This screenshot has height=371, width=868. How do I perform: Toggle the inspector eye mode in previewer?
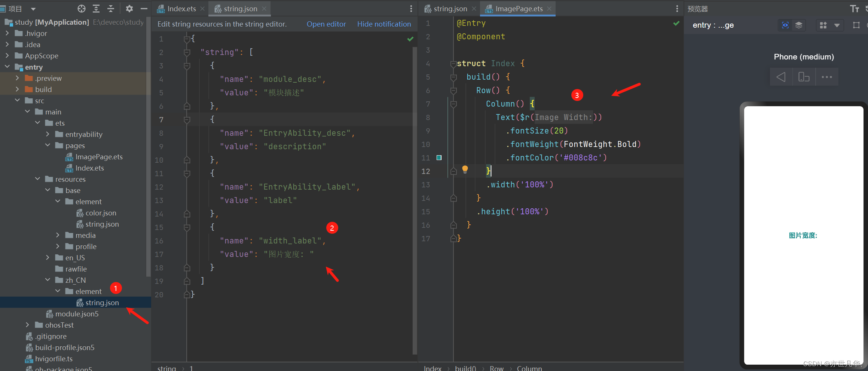point(785,25)
